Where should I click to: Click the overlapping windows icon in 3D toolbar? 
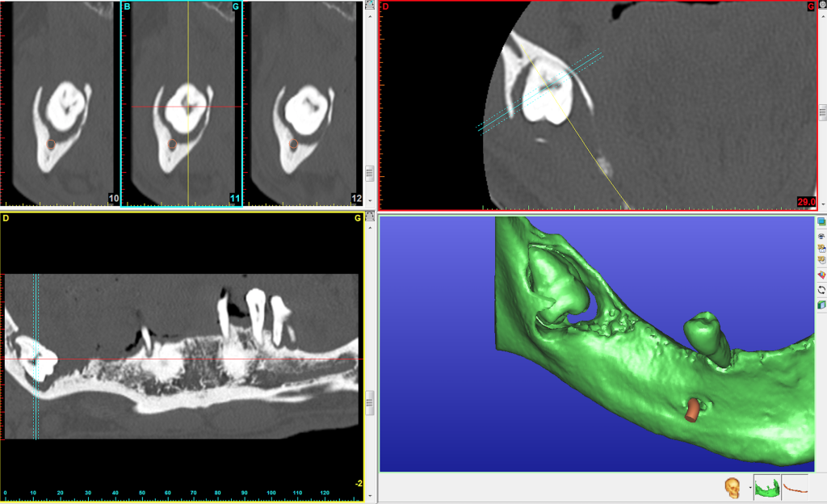821,221
